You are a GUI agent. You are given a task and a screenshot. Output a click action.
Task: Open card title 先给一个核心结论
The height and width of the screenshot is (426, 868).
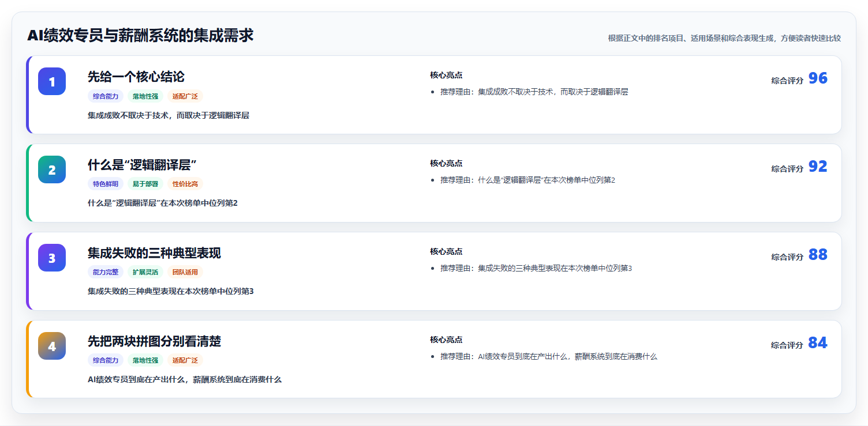(x=136, y=77)
